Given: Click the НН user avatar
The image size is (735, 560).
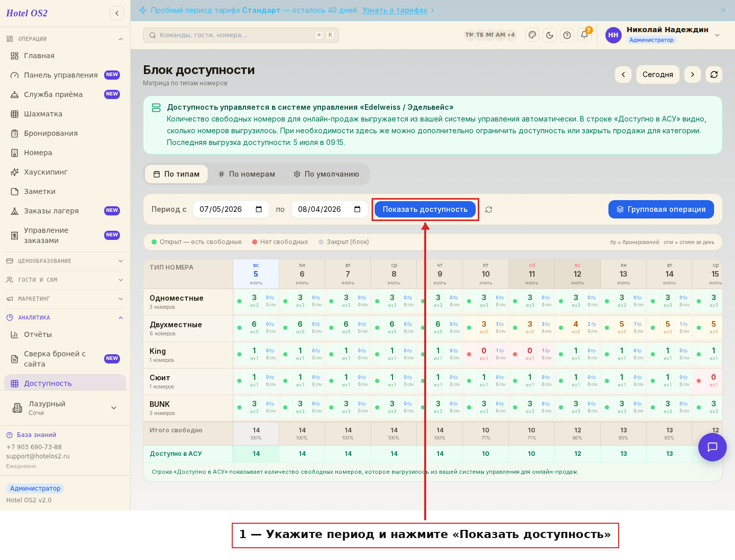Looking at the screenshot, I should (614, 35).
